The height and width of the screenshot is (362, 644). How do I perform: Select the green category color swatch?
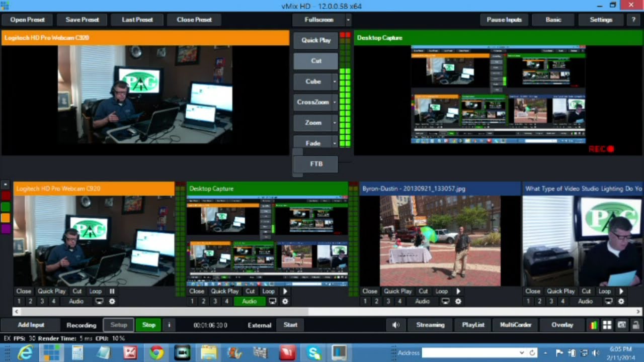[x=5, y=207]
